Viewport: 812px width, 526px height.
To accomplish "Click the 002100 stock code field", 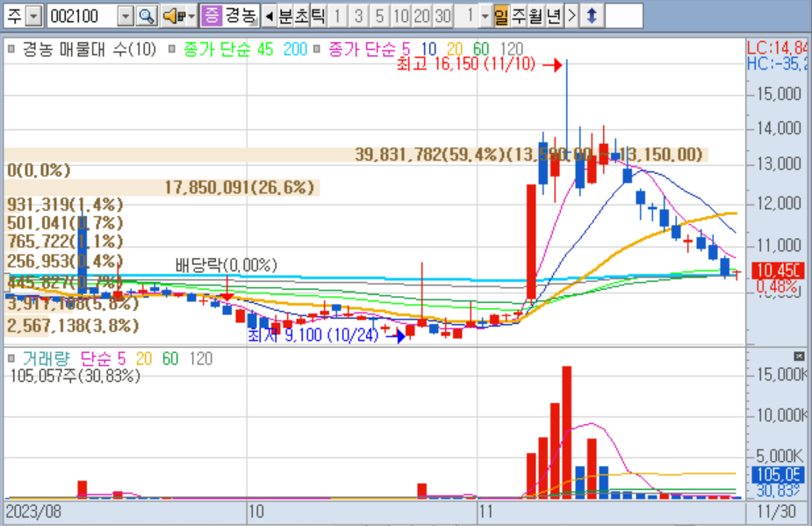I will 83,17.
